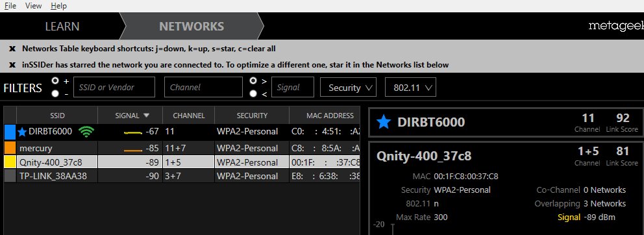Viewport: 644px width, 235px height.
Task: Click the MAC 00:1F:C8:00:37:C8 detail value
Action: tap(465, 177)
